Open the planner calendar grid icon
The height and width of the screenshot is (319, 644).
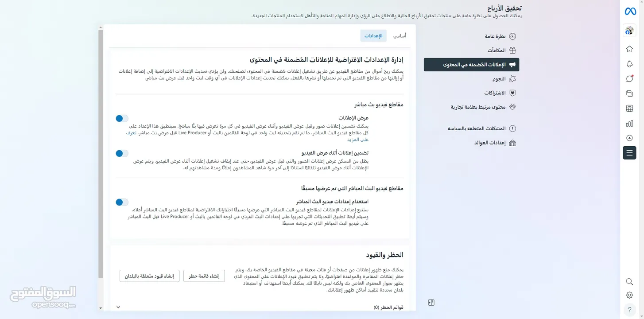click(x=629, y=109)
